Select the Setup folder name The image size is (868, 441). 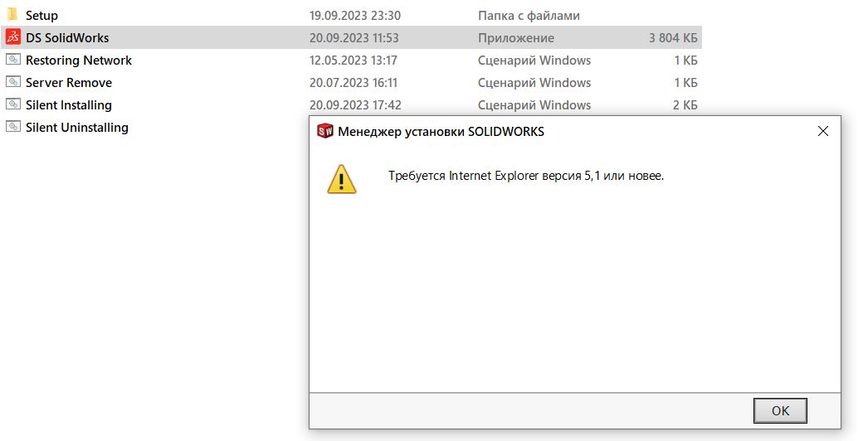(41, 16)
